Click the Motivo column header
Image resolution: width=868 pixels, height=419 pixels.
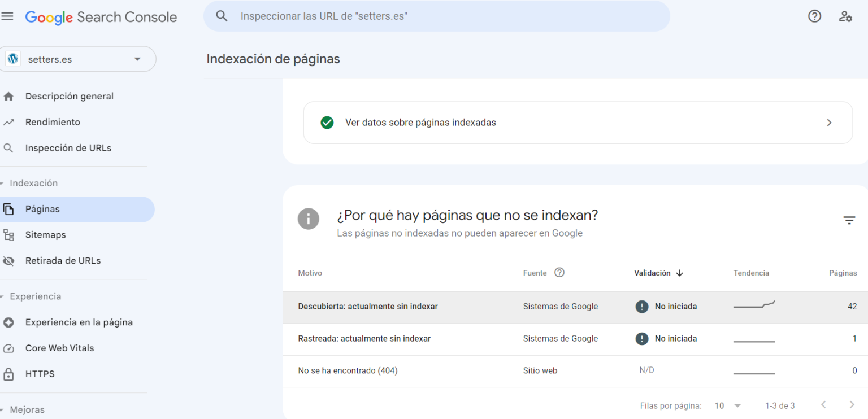pyautogui.click(x=310, y=273)
